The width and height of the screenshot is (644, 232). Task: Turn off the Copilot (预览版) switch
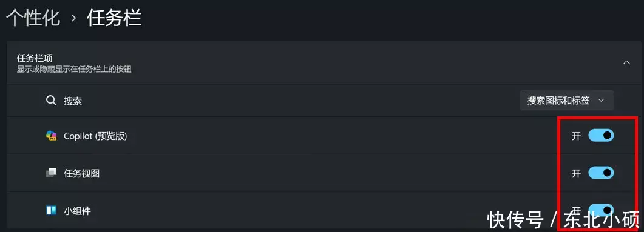pyautogui.click(x=601, y=135)
